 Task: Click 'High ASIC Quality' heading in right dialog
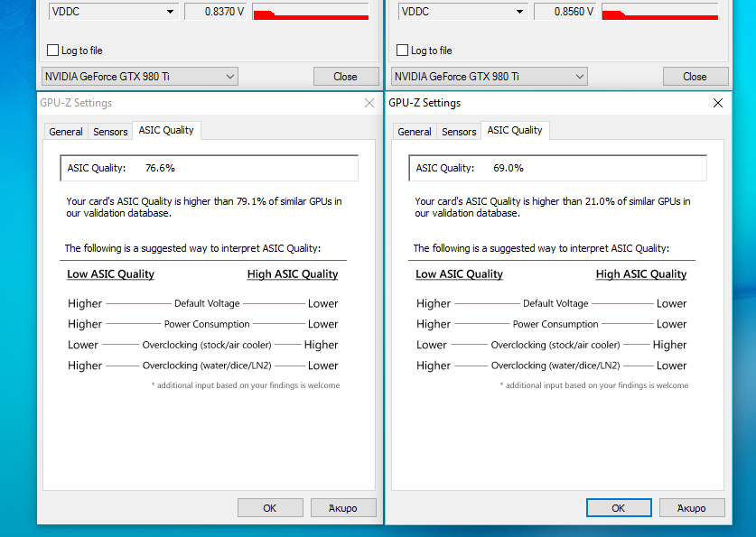pos(641,274)
